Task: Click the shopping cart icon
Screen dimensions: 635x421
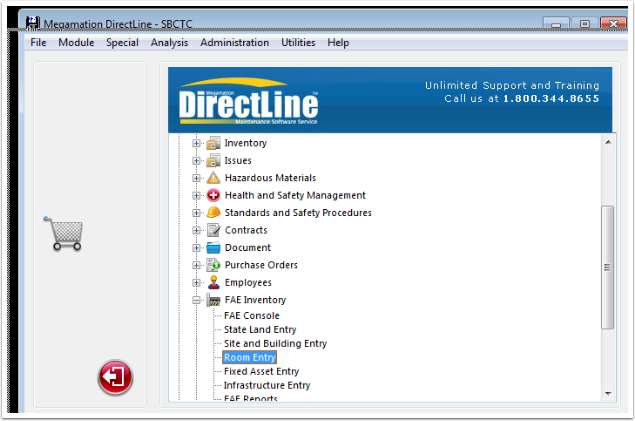Action: [x=63, y=234]
